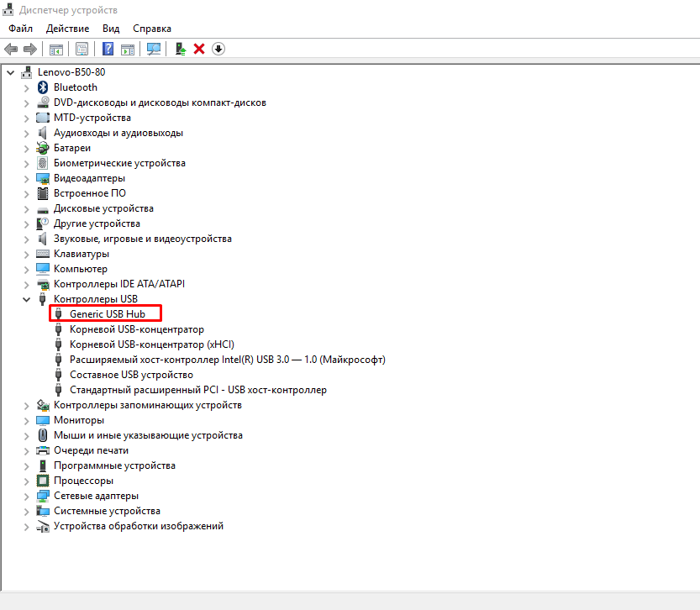Select Звуковые, игровые и видеоустройства label

(142, 239)
